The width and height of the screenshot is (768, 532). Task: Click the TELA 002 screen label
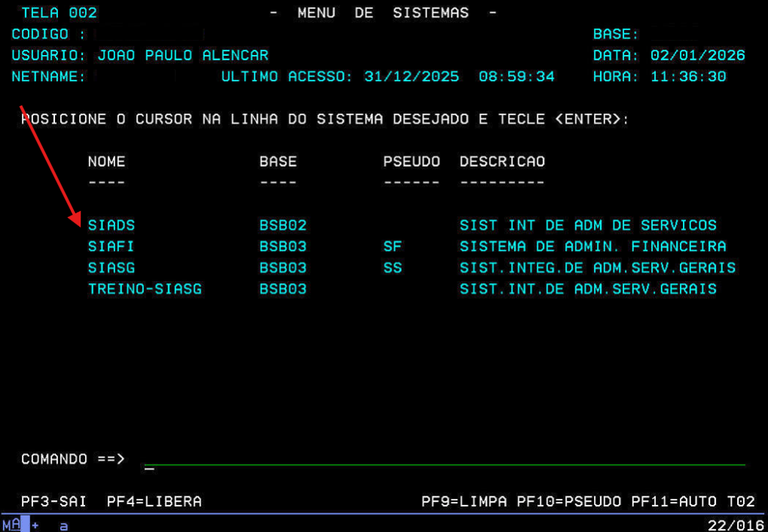59,14
